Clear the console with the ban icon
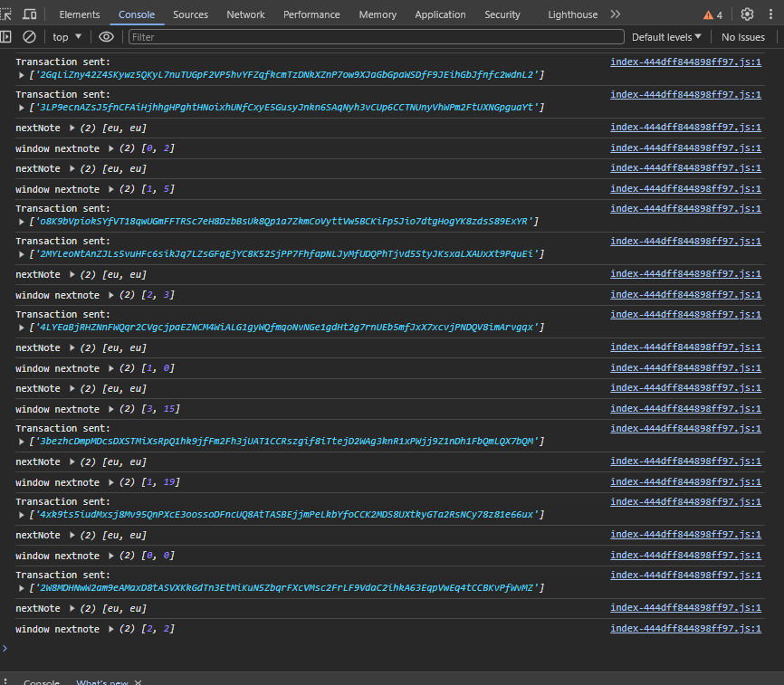The image size is (784, 685). click(x=30, y=37)
